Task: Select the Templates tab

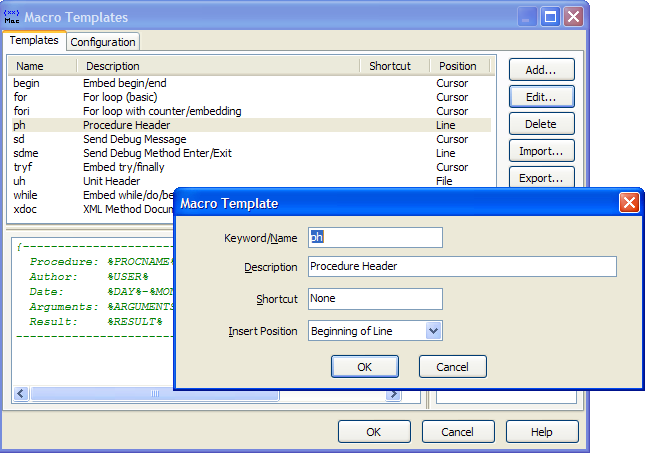Action: pos(34,41)
